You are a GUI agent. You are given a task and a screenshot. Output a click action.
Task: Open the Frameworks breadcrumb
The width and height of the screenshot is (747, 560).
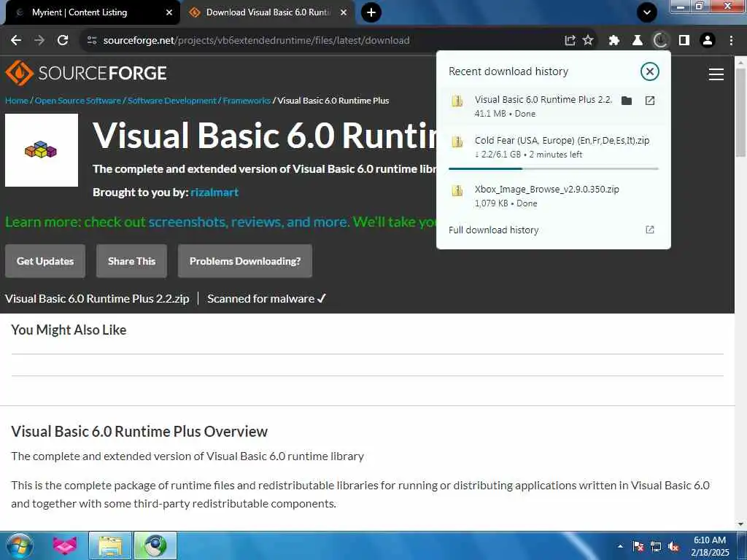tap(247, 101)
